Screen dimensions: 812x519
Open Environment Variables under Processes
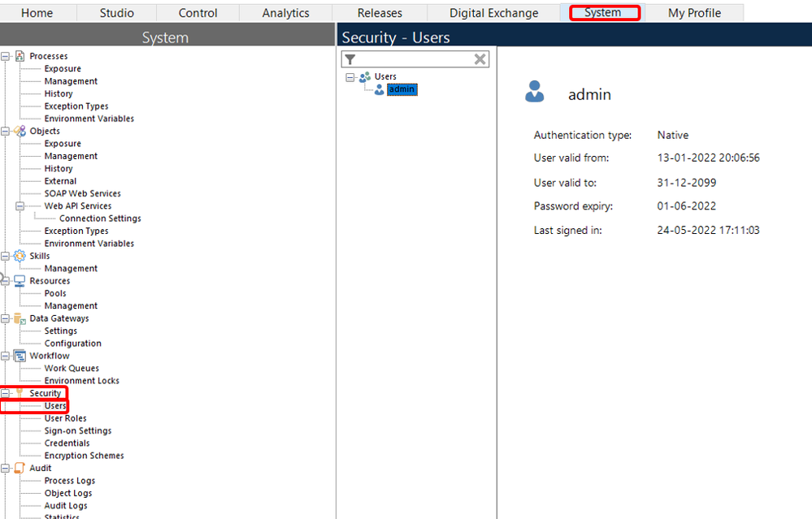[x=89, y=119]
